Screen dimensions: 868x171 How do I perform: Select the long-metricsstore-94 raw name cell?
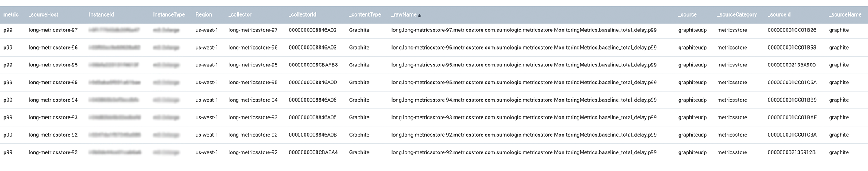coord(524,100)
